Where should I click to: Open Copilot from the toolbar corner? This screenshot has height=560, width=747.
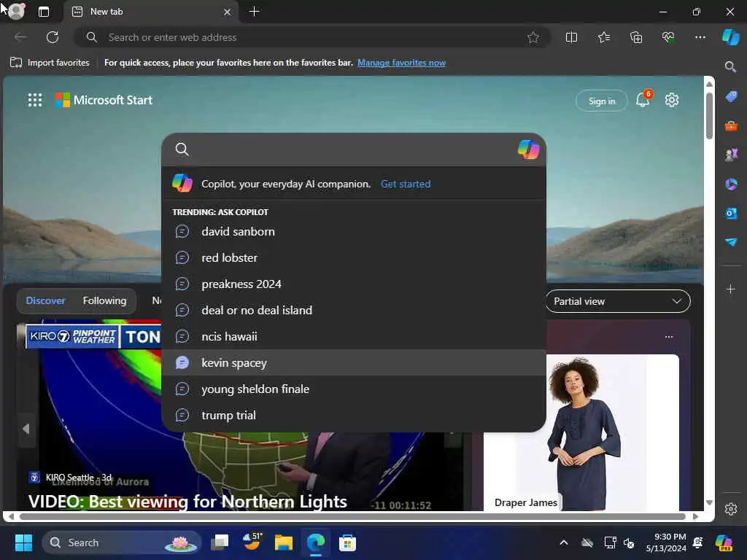point(730,37)
